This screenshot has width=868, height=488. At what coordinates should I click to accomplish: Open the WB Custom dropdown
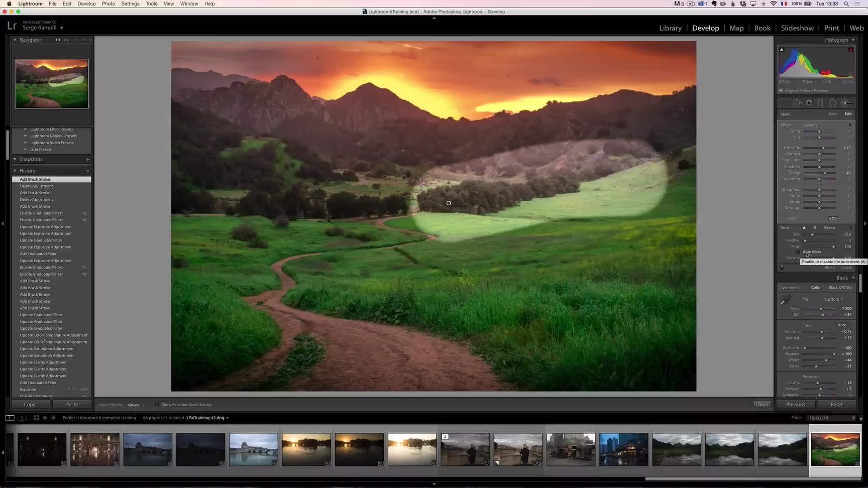[834, 299]
